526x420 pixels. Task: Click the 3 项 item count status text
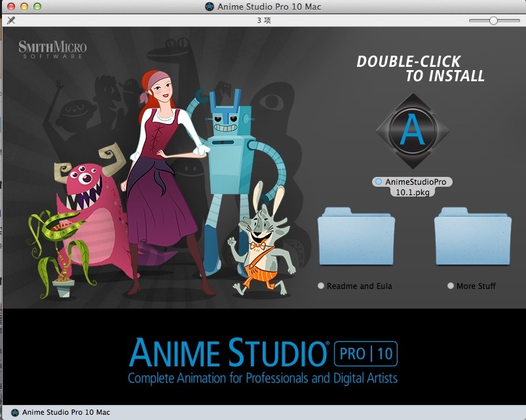pyautogui.click(x=263, y=20)
